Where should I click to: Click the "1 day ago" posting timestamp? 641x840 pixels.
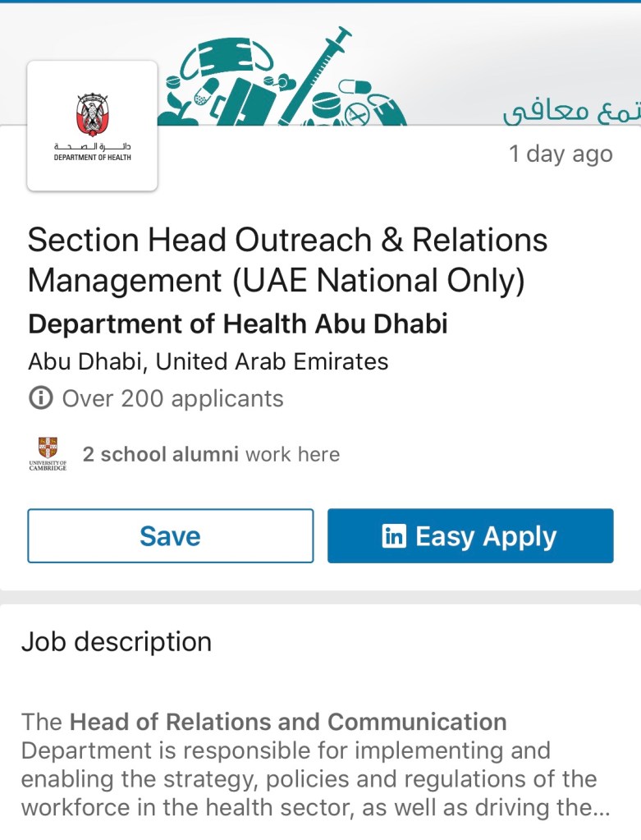[560, 154]
